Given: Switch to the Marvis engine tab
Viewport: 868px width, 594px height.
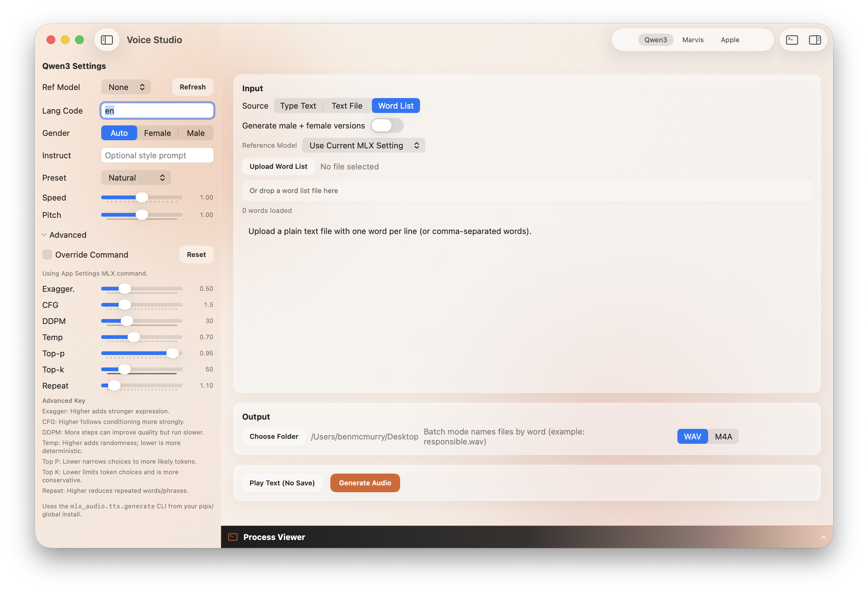Looking at the screenshot, I should point(693,40).
